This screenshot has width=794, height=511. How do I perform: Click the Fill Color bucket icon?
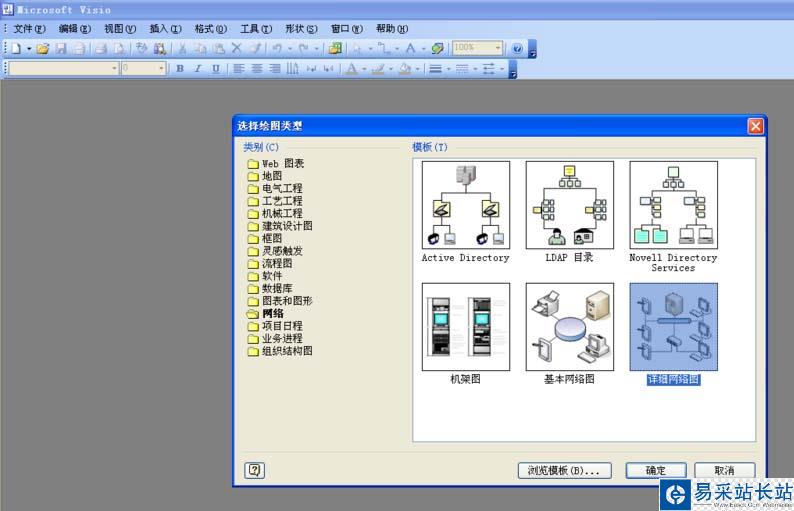click(x=405, y=68)
